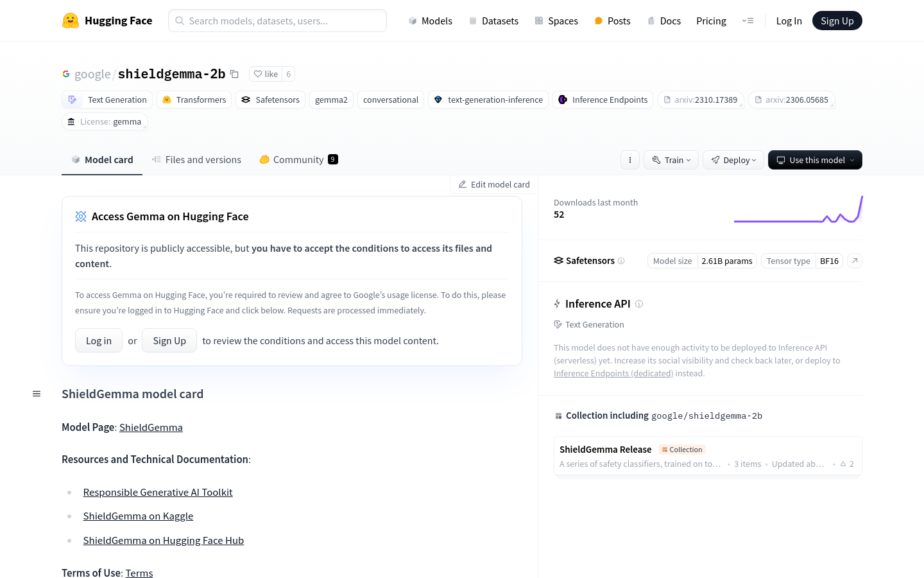Go to Spaces in the top navigation
The height and width of the screenshot is (578, 924).
tap(556, 21)
